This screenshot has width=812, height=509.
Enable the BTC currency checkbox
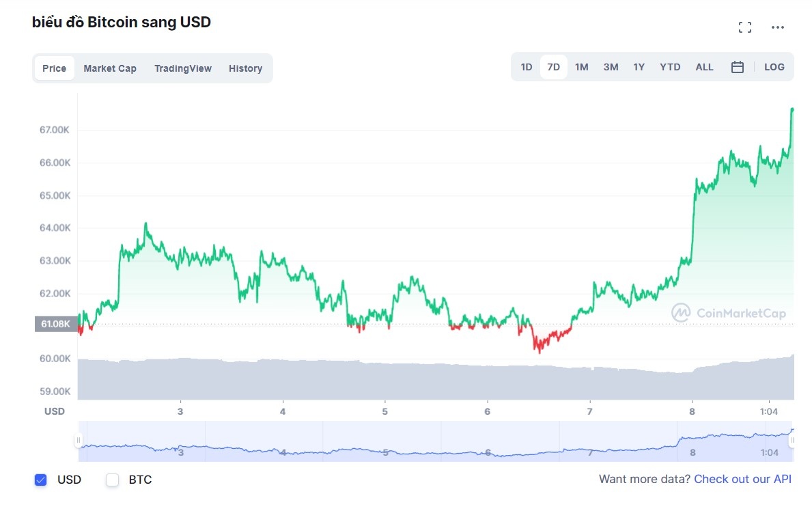(x=111, y=480)
